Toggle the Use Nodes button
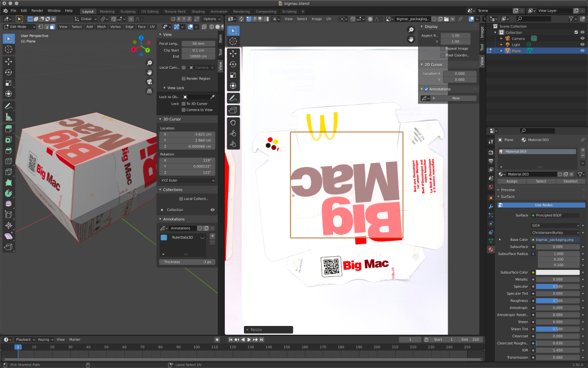This screenshot has width=588, height=368. pyautogui.click(x=541, y=205)
